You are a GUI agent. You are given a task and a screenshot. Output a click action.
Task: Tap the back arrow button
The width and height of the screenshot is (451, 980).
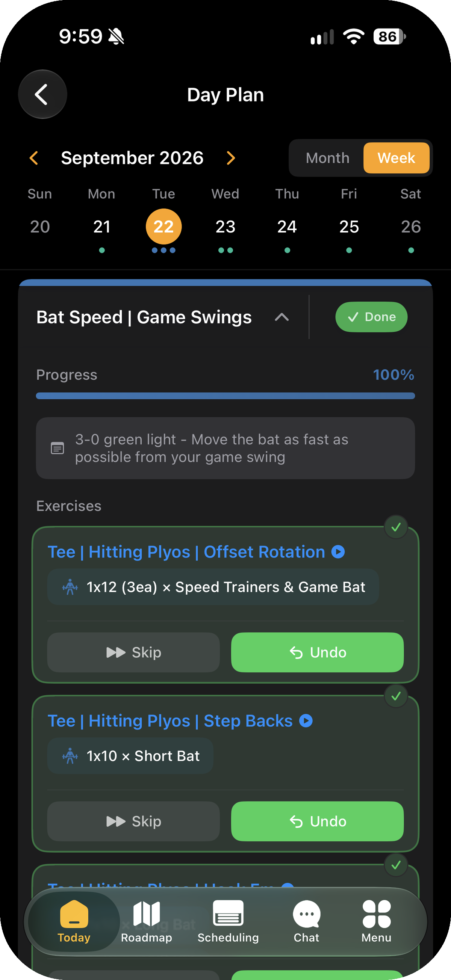pos(42,94)
